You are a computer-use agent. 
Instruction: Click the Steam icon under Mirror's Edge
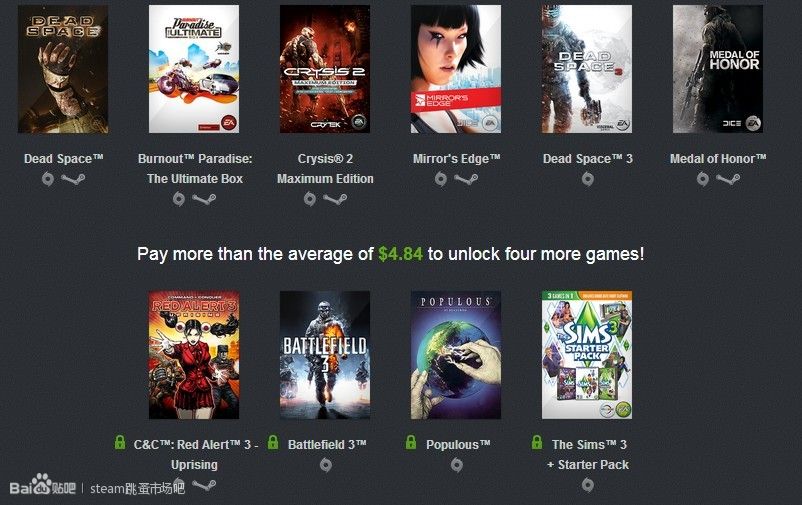pos(466,179)
